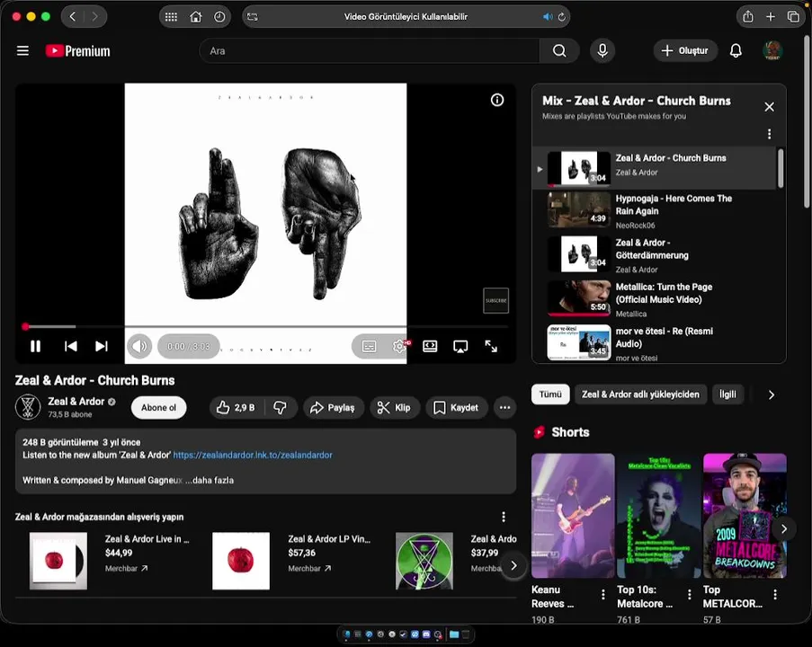Mute the player volume speaker
The width and height of the screenshot is (812, 647).
[x=139, y=346]
